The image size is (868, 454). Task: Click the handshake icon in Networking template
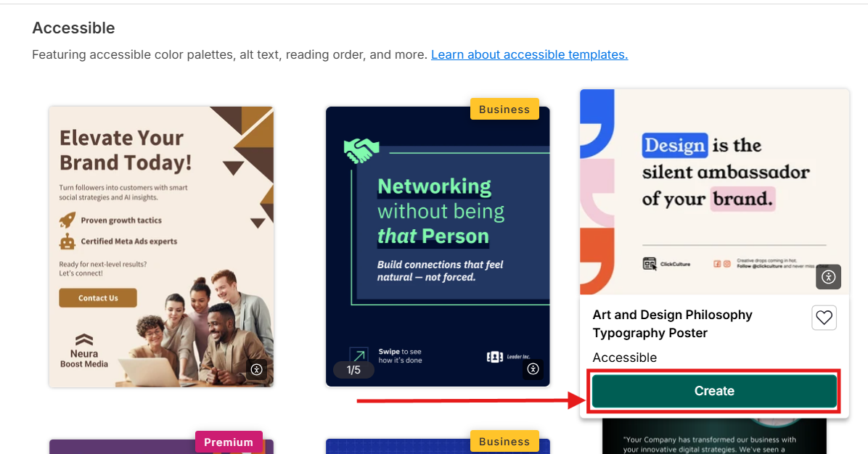(x=361, y=150)
